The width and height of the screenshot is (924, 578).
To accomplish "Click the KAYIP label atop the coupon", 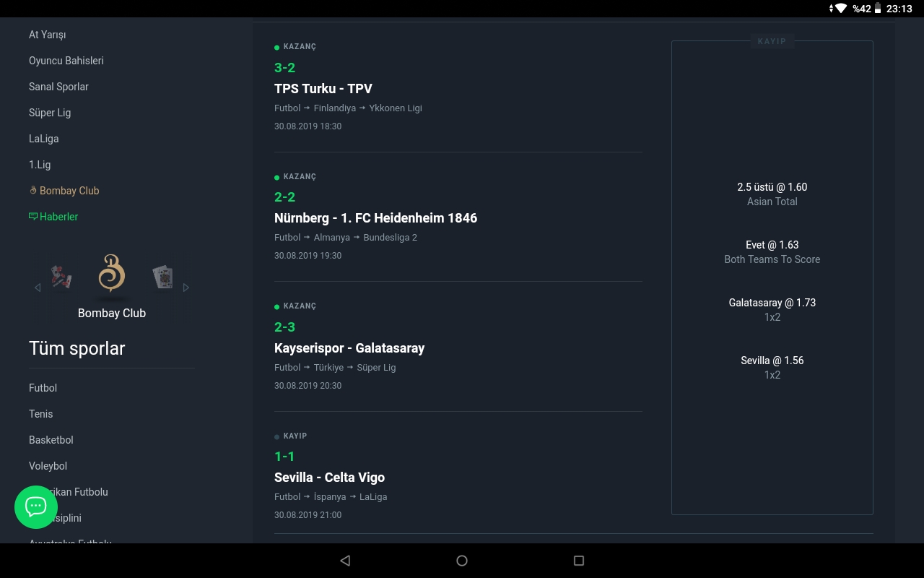I will click(x=772, y=41).
